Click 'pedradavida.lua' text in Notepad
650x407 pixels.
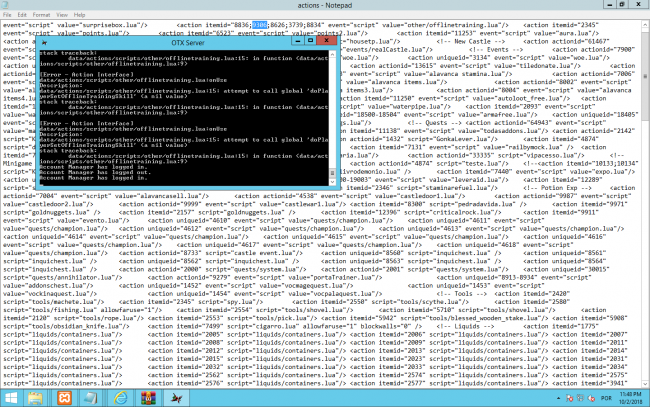(485, 204)
